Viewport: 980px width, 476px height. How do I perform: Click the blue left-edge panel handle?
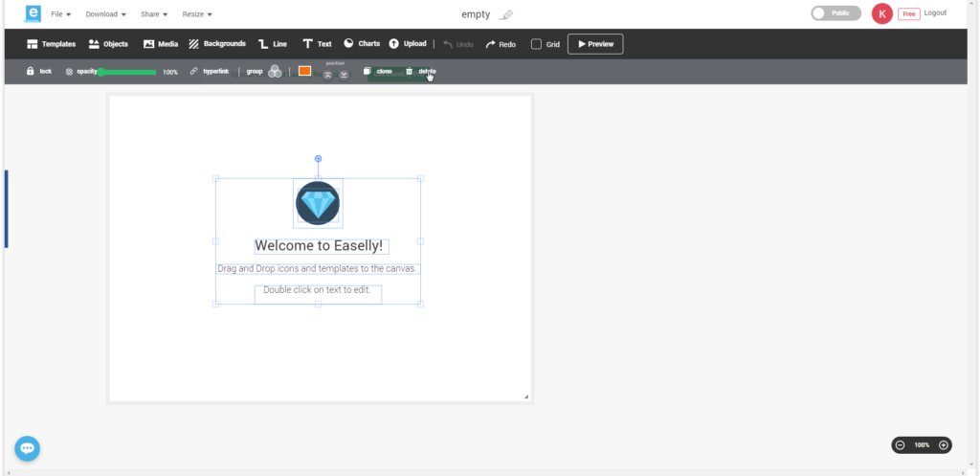[x=7, y=209]
